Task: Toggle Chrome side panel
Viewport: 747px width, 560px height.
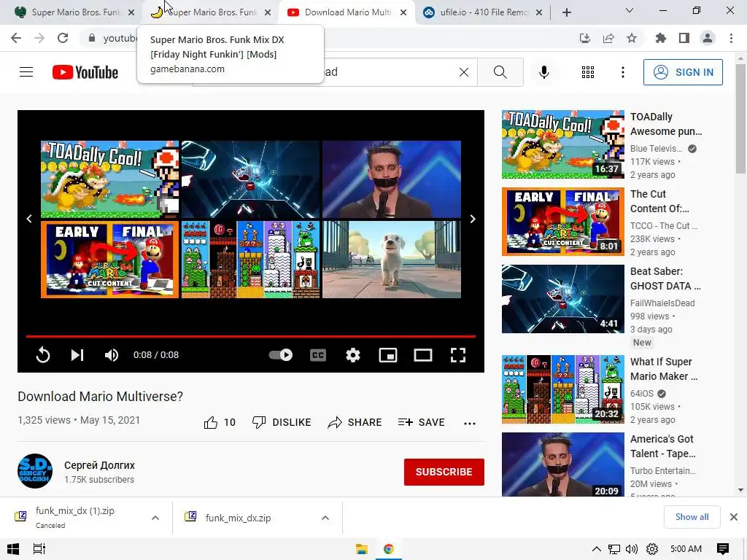Action: click(684, 38)
